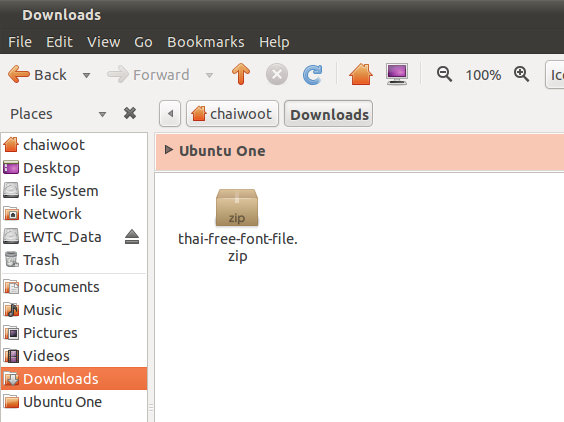564x422 pixels.
Task: Zoom out with the magnifier minus icon
Action: 444,74
